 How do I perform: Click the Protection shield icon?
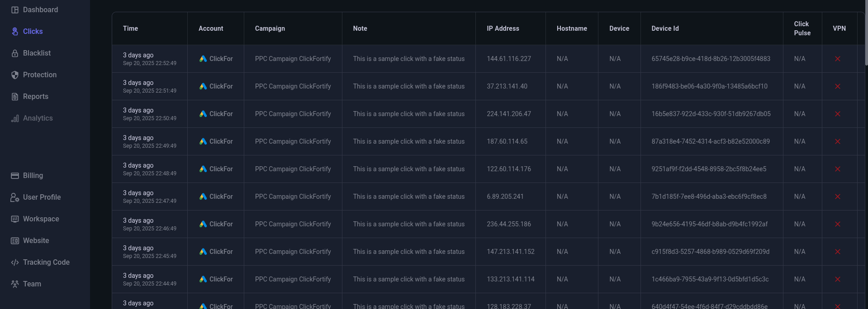click(x=15, y=75)
